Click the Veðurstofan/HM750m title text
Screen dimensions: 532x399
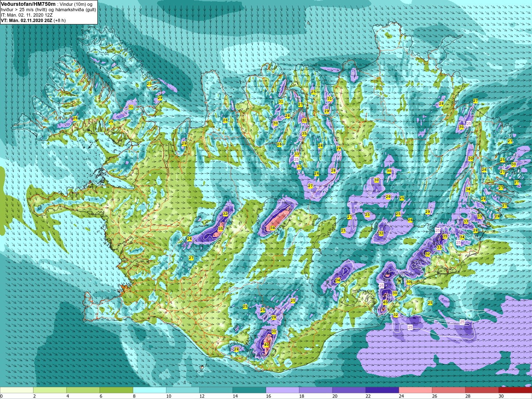click(x=28, y=4)
